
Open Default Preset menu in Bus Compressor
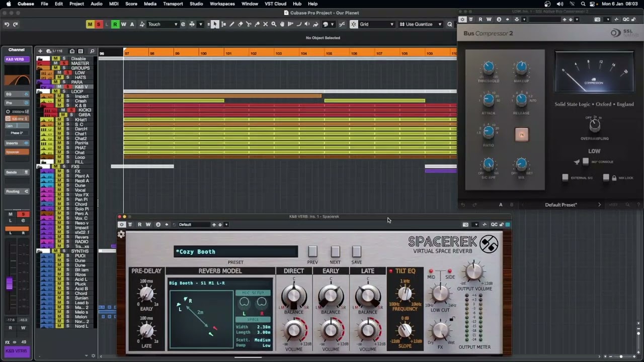[x=560, y=205]
